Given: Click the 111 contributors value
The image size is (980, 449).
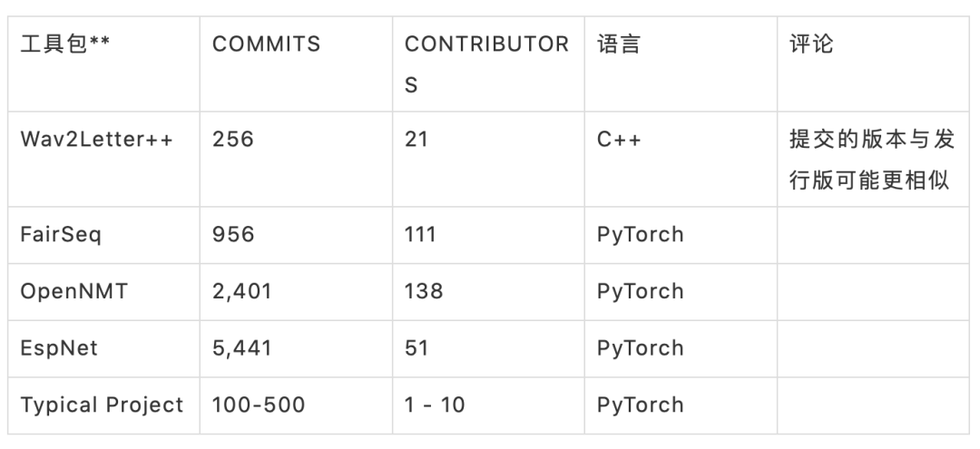Looking at the screenshot, I should pos(420,235).
